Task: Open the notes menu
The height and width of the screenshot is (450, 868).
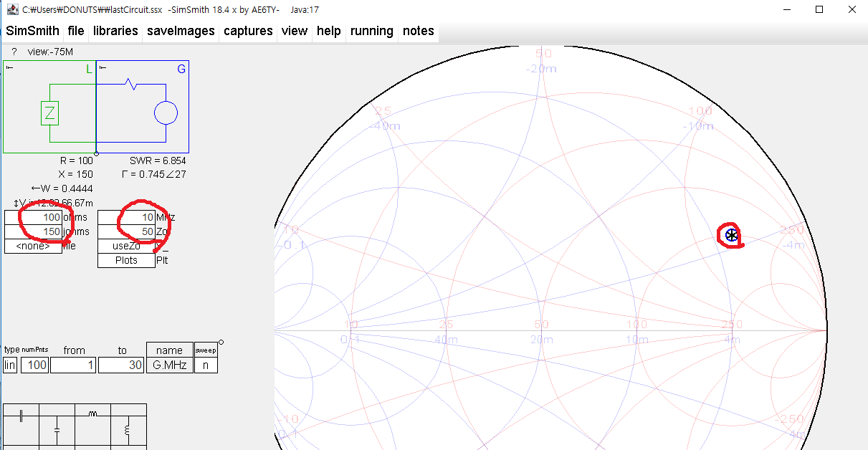Action: point(419,31)
